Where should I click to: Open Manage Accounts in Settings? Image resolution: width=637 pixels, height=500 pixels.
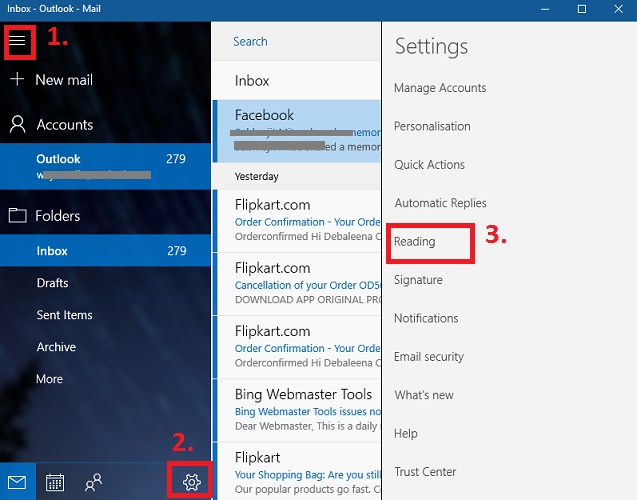click(x=440, y=88)
